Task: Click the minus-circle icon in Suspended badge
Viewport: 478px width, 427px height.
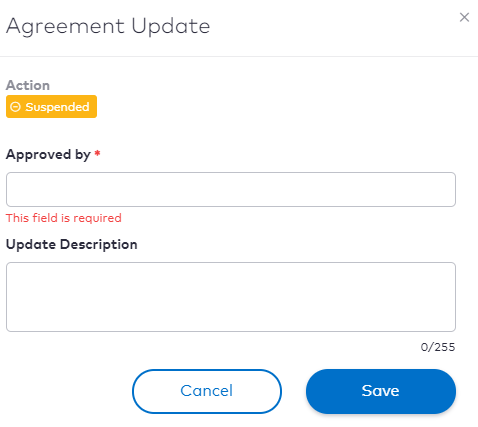Action: [15, 107]
